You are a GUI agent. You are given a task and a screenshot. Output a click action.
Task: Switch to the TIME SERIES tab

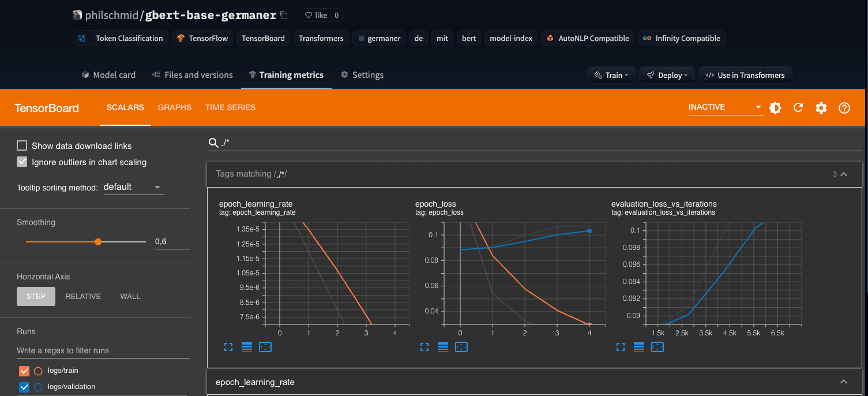coord(230,107)
